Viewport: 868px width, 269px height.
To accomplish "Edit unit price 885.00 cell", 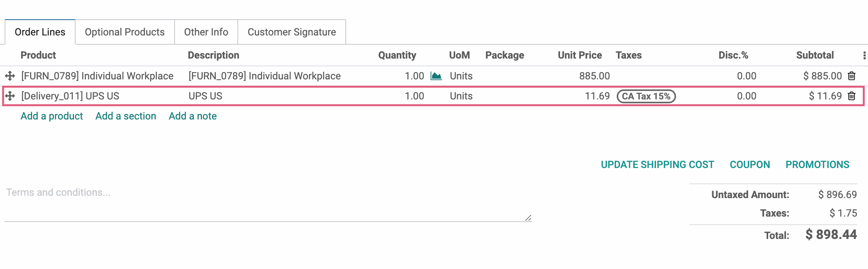I will pos(594,76).
